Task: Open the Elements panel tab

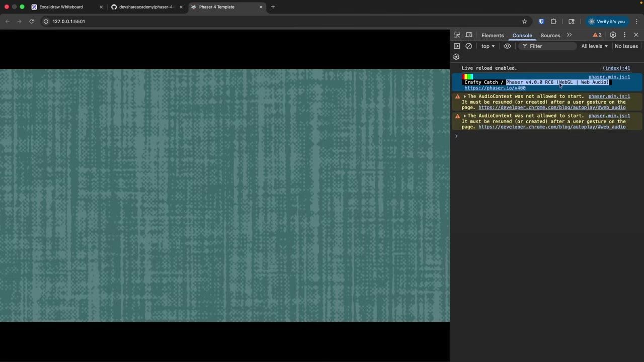Action: coord(493,35)
